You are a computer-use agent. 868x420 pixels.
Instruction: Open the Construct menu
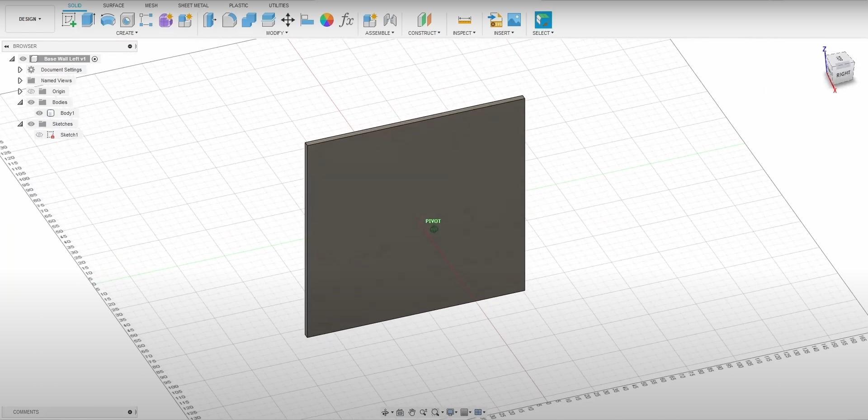424,33
